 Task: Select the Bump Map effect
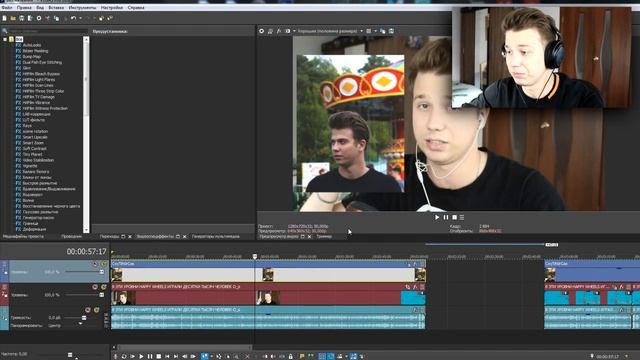pos(31,57)
